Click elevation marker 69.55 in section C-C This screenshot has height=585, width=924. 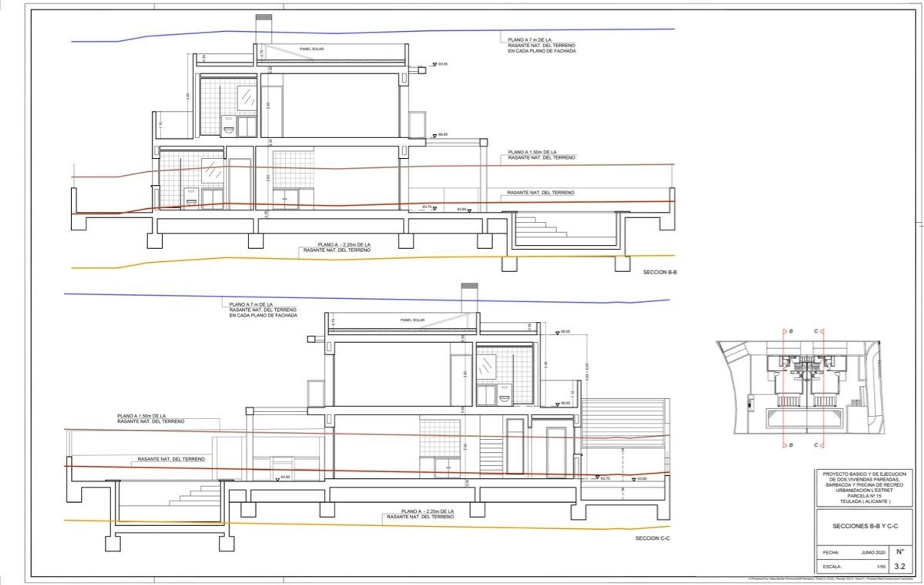(x=563, y=332)
